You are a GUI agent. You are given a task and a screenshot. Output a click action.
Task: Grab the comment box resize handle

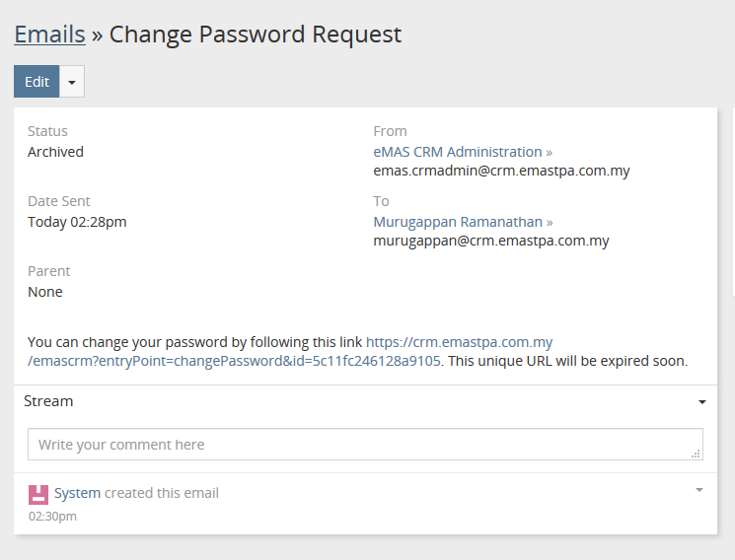pyautogui.click(x=697, y=454)
